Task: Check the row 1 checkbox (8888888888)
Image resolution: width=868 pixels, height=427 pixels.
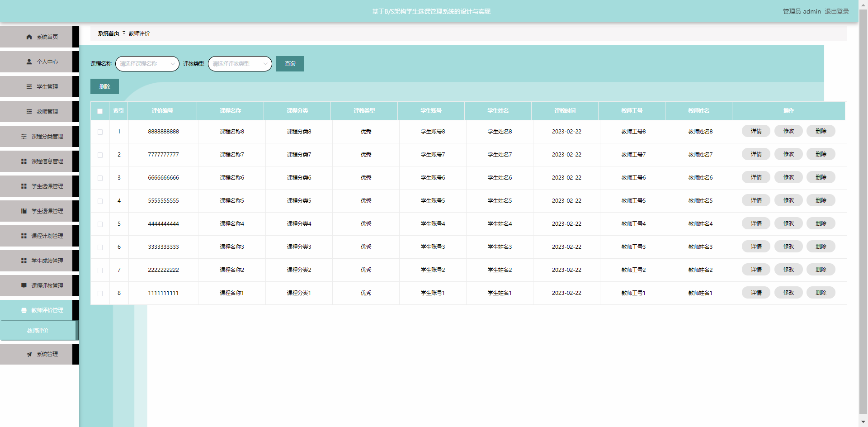Action: tap(100, 132)
